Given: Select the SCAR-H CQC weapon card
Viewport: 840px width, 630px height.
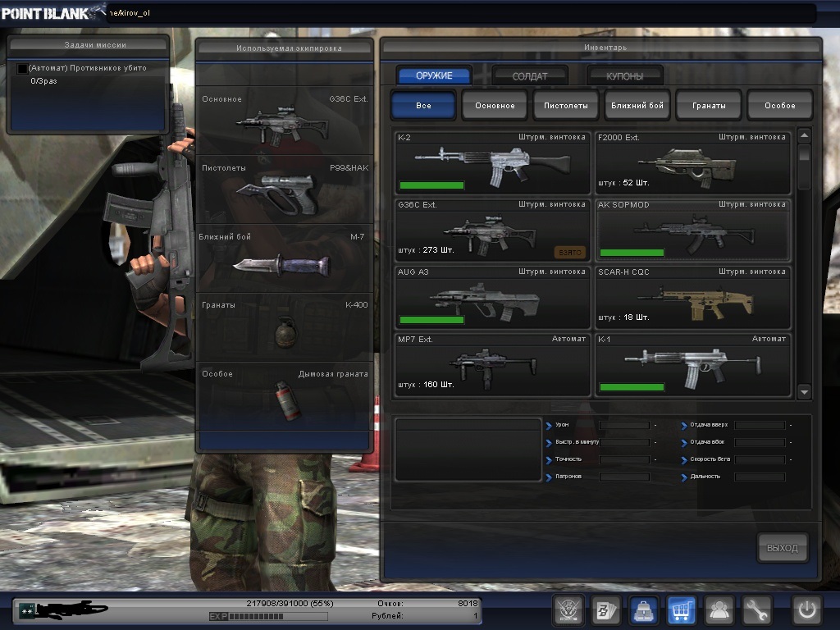Looking at the screenshot, I should point(692,296).
